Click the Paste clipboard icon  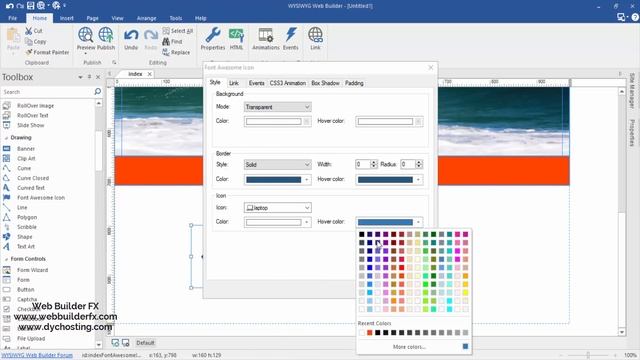tap(13, 36)
